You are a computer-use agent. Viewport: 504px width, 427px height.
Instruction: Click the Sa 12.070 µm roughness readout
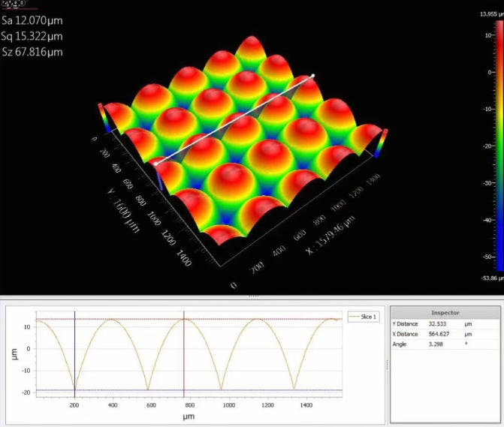pos(32,20)
